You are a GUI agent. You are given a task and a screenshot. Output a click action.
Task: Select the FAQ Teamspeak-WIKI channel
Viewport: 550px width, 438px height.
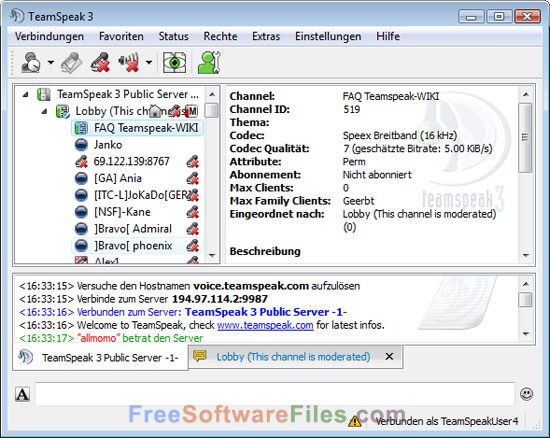(x=137, y=128)
